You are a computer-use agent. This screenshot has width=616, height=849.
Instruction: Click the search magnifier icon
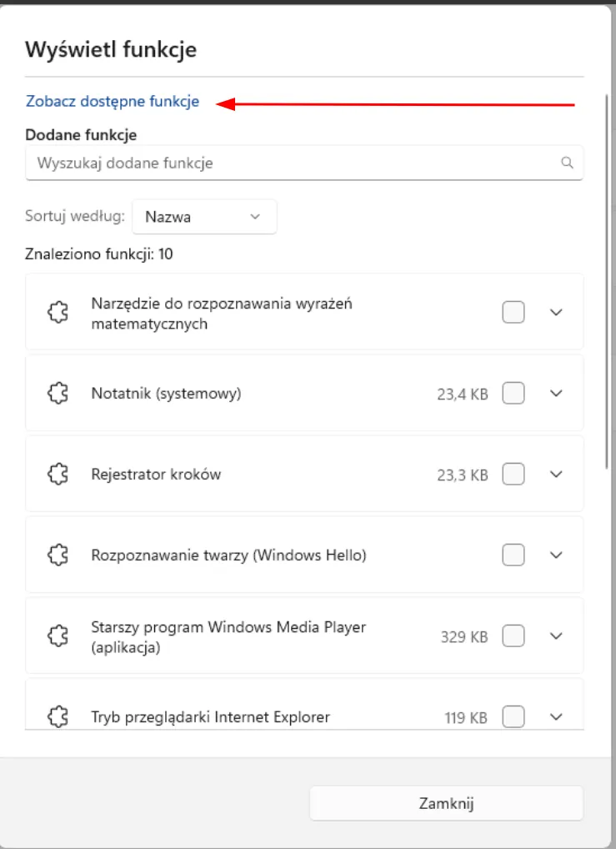point(567,163)
